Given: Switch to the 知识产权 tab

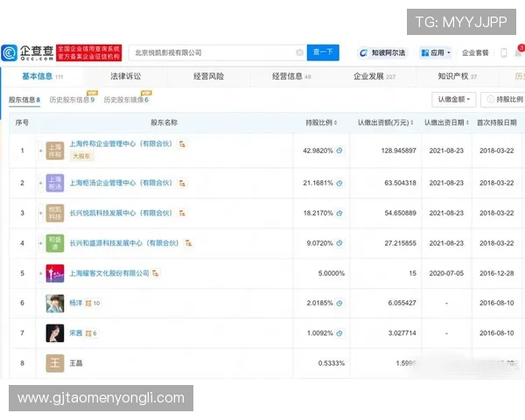Looking at the screenshot, I should tap(458, 76).
